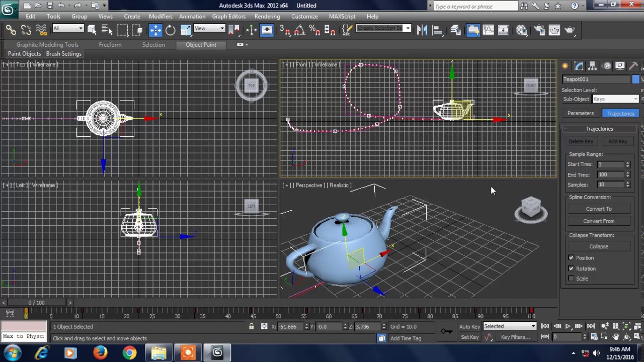Toggle the Auto Key animation mode

(469, 327)
